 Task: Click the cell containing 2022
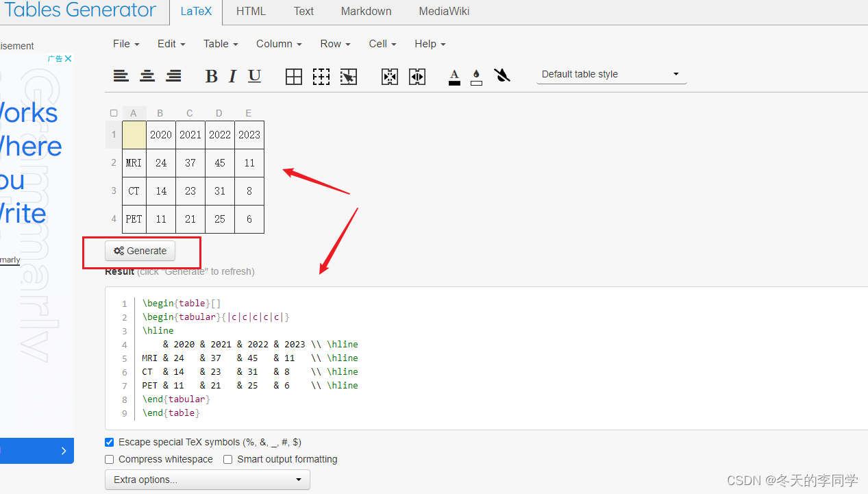click(x=220, y=135)
